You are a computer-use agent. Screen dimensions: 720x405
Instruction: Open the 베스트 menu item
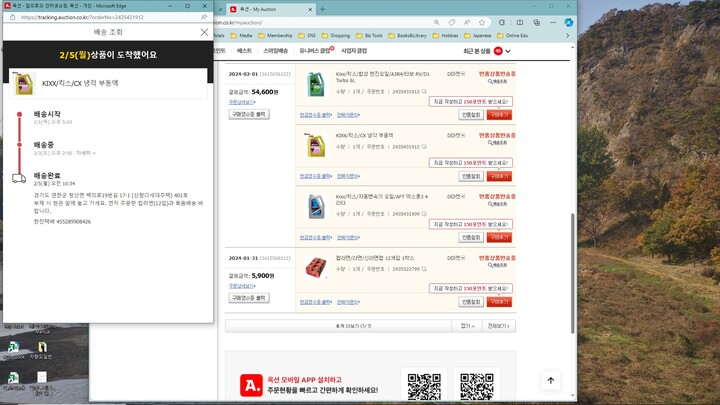[244, 51]
